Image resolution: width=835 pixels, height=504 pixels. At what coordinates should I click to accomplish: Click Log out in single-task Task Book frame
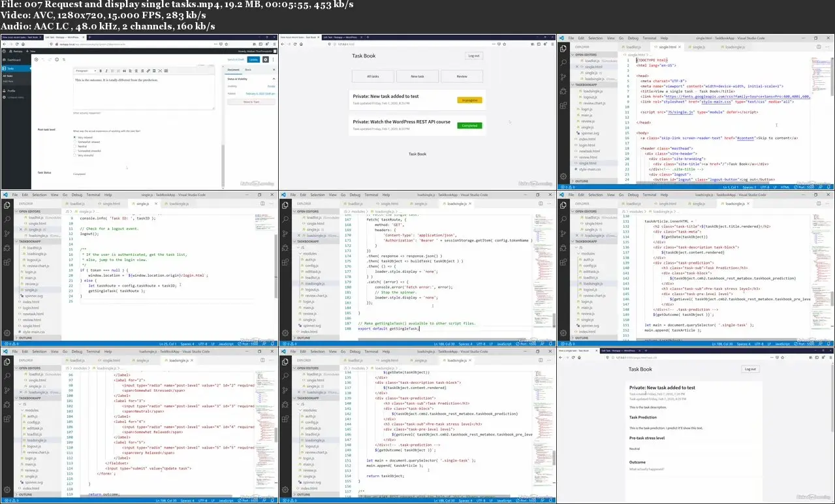click(x=750, y=369)
